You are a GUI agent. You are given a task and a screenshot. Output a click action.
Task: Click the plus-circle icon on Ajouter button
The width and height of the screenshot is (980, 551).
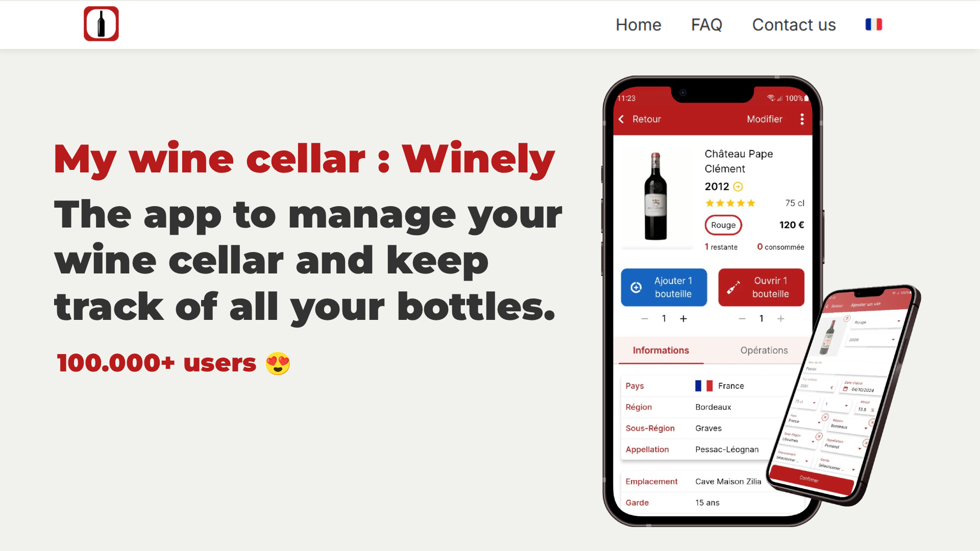tap(636, 287)
